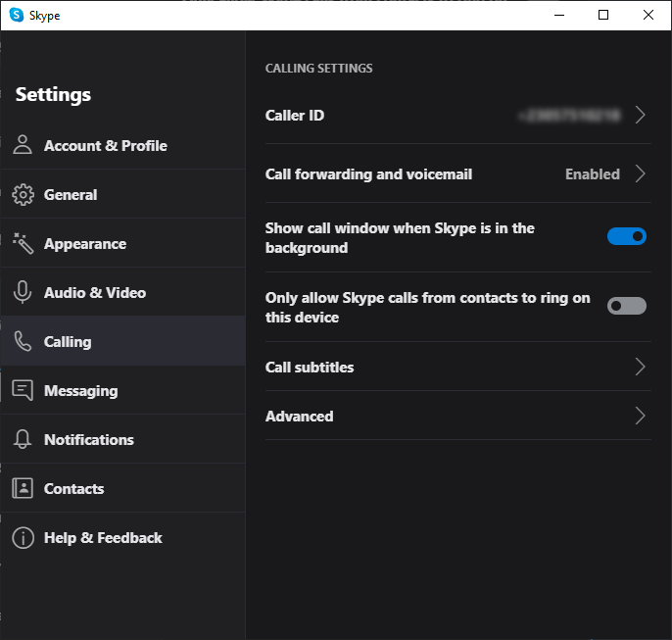Click the Audio & Video microphone icon
Image resolution: width=672 pixels, height=640 pixels.
point(23,292)
